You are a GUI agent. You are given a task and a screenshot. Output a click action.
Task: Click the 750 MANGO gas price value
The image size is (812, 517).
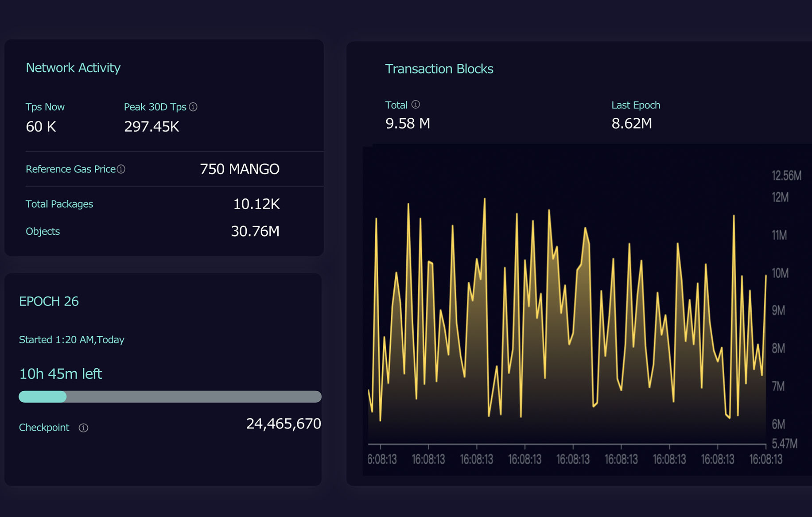[240, 169]
